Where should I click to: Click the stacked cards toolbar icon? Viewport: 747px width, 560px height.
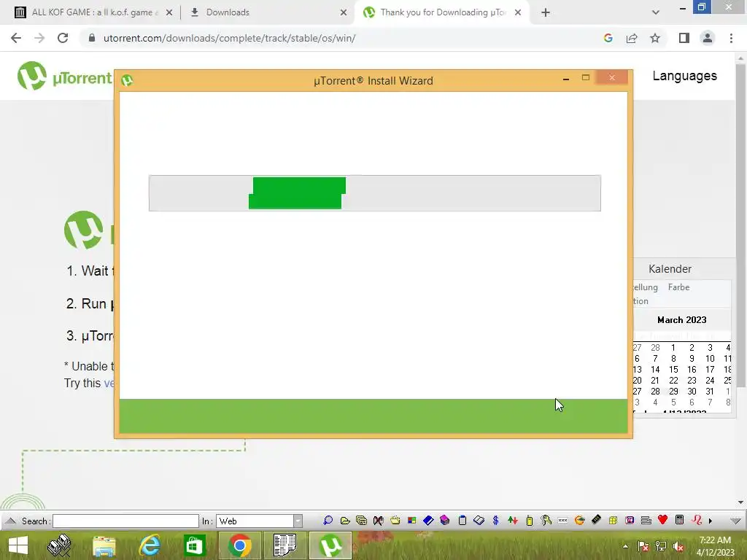[362, 521]
